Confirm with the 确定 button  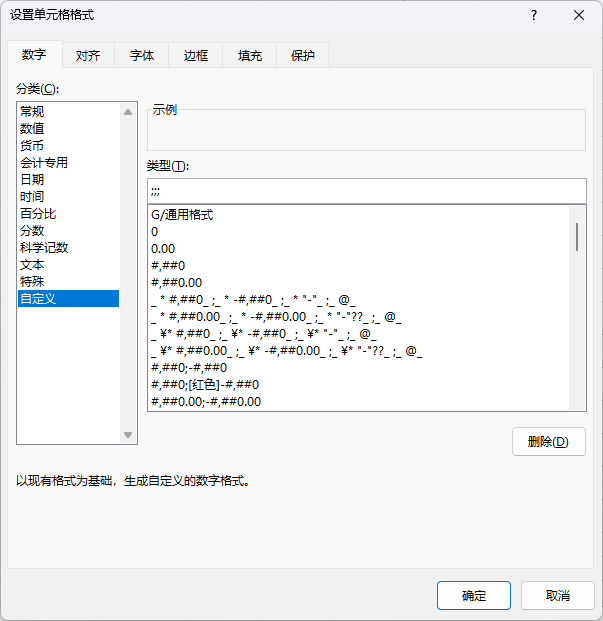click(x=474, y=596)
